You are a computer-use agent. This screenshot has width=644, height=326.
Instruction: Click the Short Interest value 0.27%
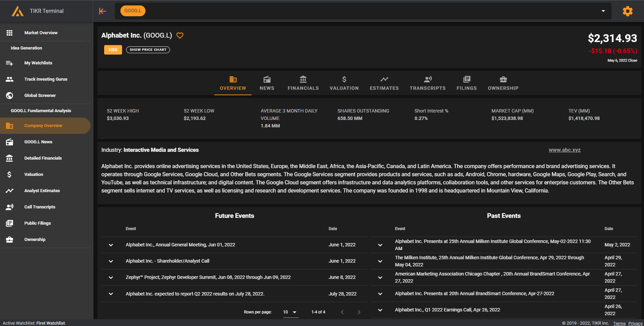coord(421,118)
